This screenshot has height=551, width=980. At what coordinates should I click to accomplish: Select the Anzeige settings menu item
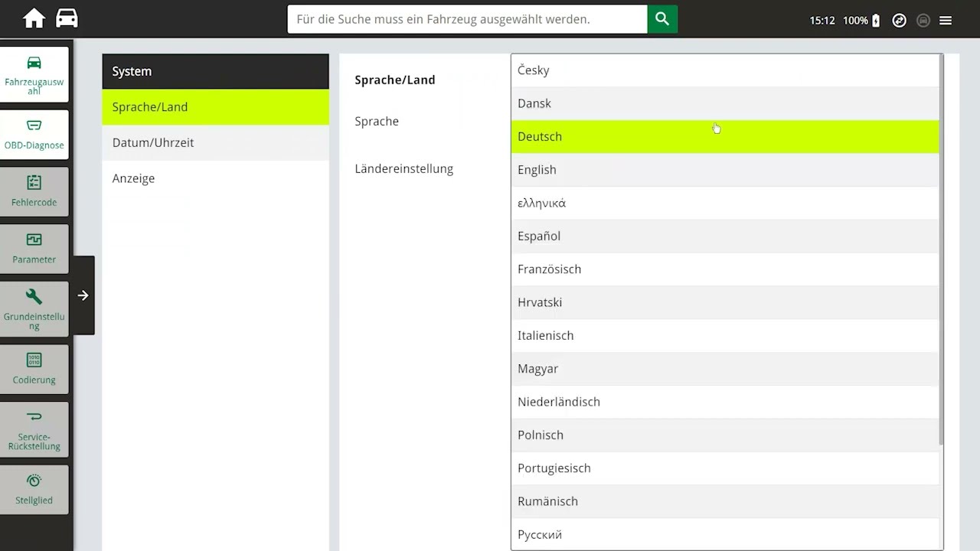pos(215,178)
